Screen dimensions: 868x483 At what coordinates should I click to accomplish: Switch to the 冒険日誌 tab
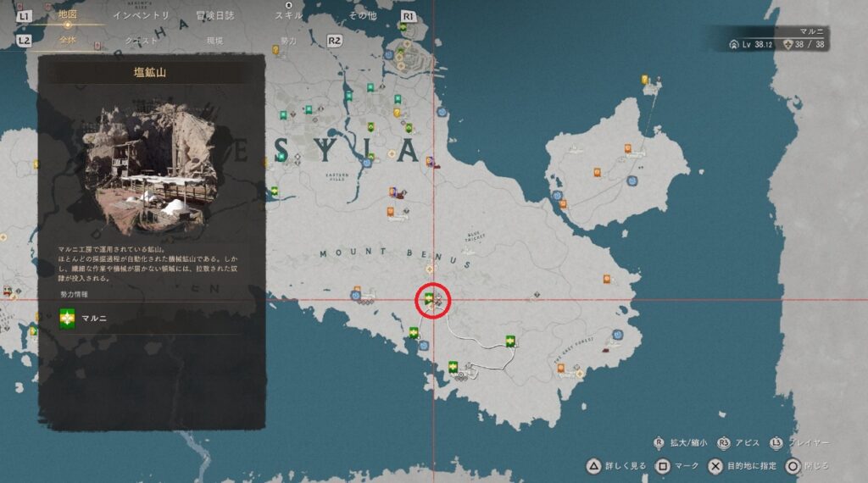coord(215,15)
